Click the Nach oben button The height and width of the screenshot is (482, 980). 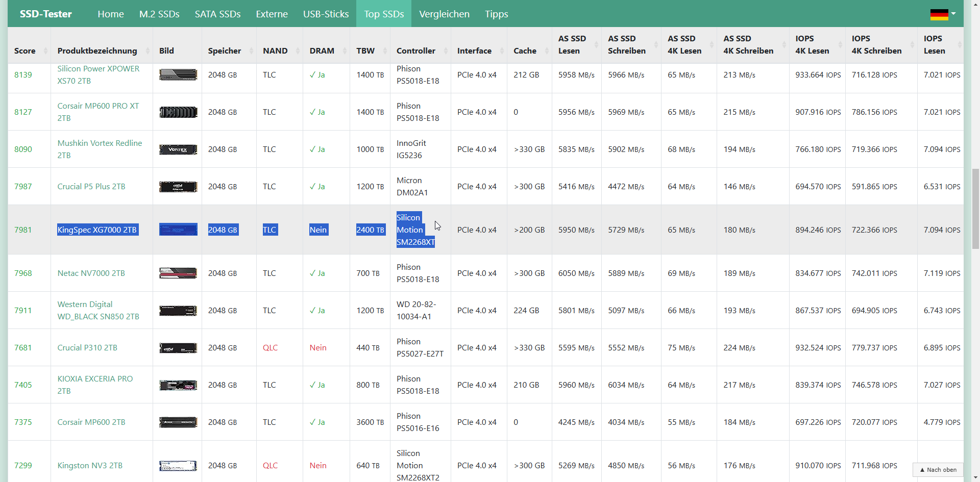coord(938,470)
